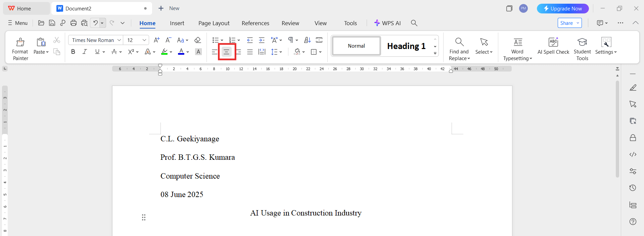Click the Print icon in quick toolbar
The width and height of the screenshot is (644, 236).
point(74,23)
